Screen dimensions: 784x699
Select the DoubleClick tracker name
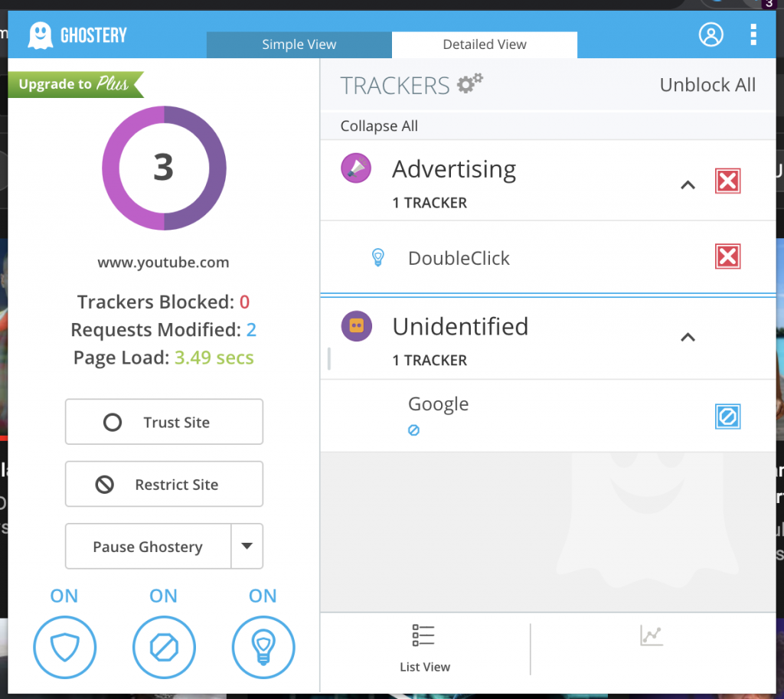[x=459, y=258]
